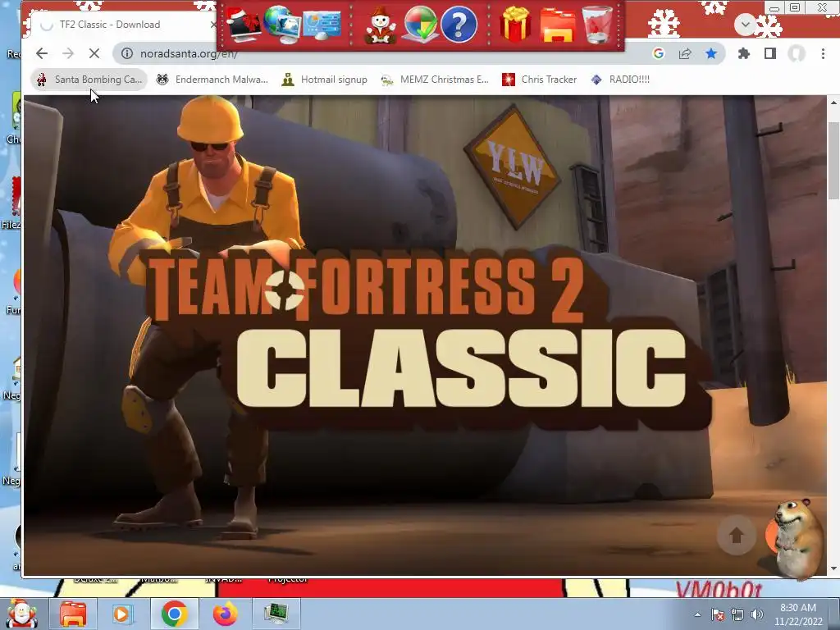The height and width of the screenshot is (630, 840).
Task: Open the media player taskbar icon
Action: pyautogui.click(x=121, y=614)
